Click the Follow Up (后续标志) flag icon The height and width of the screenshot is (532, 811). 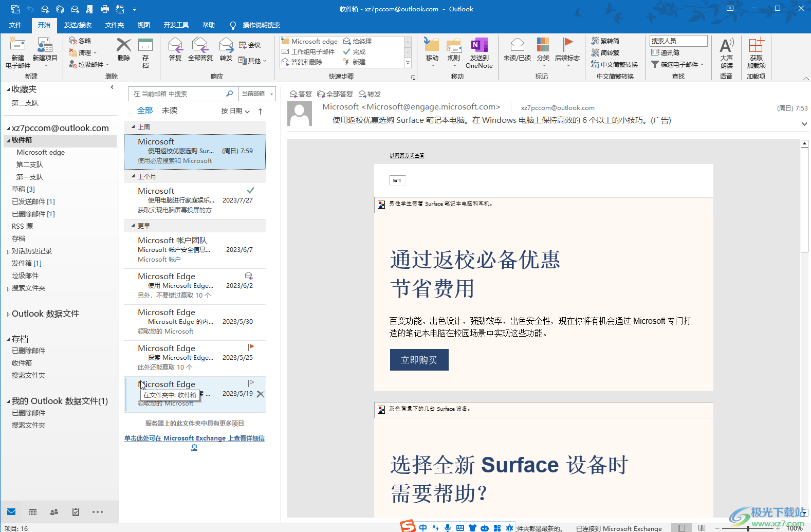(x=567, y=45)
